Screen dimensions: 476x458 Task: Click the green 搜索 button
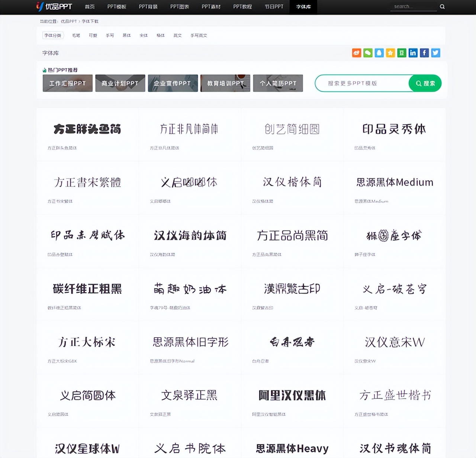click(x=425, y=83)
